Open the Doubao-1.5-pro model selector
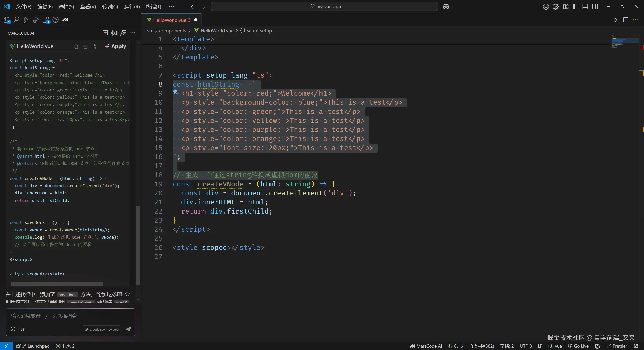The height and width of the screenshot is (350, 644). (102, 329)
